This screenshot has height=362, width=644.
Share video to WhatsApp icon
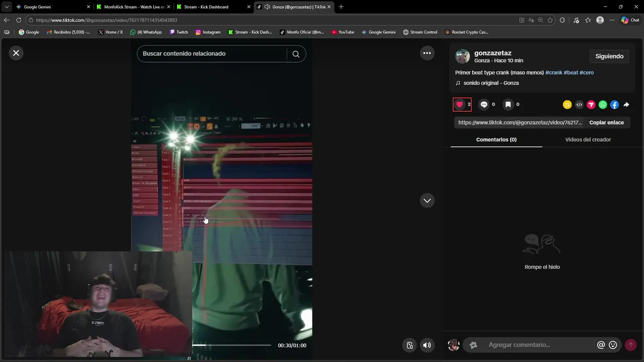click(603, 105)
